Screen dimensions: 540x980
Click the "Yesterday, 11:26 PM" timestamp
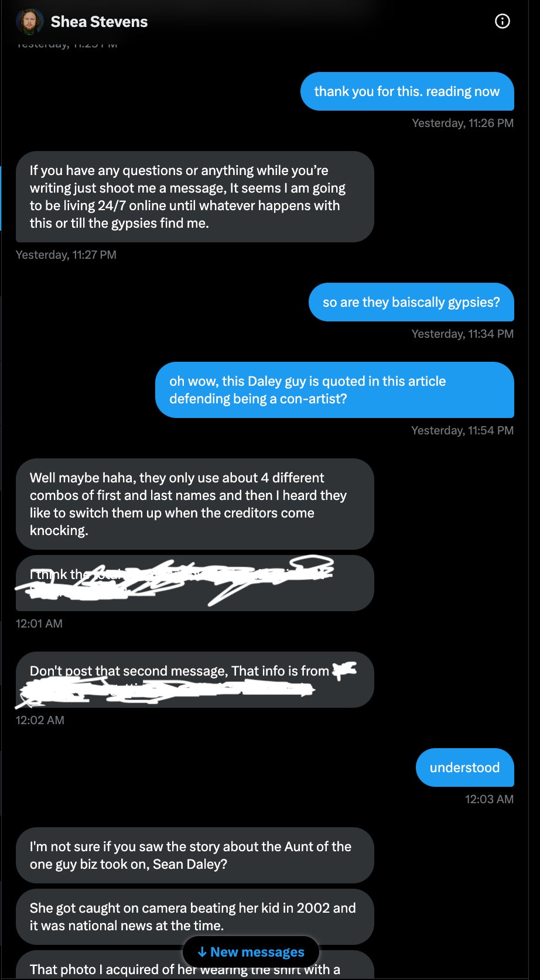pyautogui.click(x=462, y=123)
